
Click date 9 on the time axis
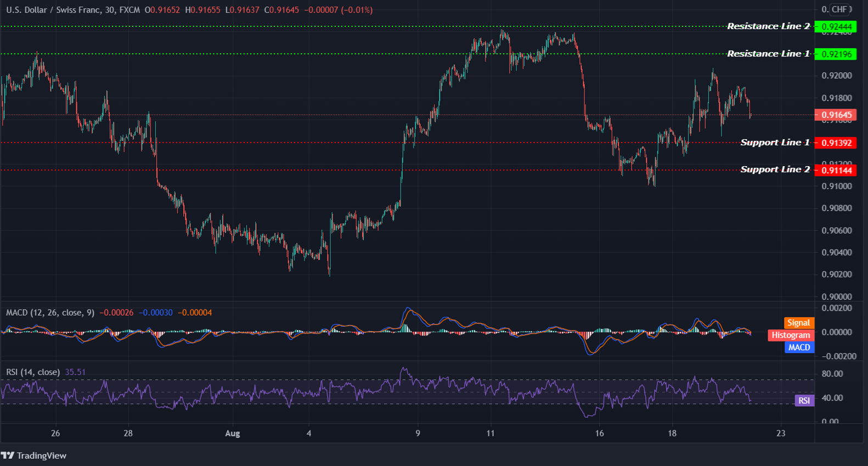tap(418, 433)
